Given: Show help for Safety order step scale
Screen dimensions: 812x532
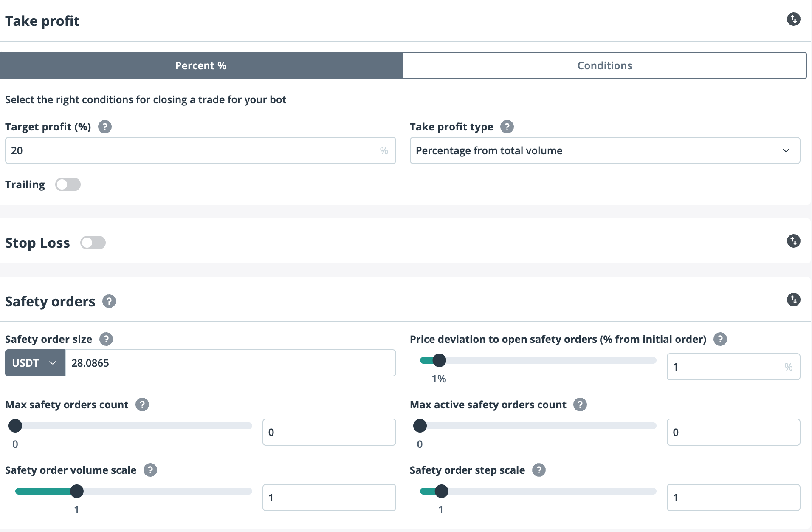Looking at the screenshot, I should (x=539, y=470).
